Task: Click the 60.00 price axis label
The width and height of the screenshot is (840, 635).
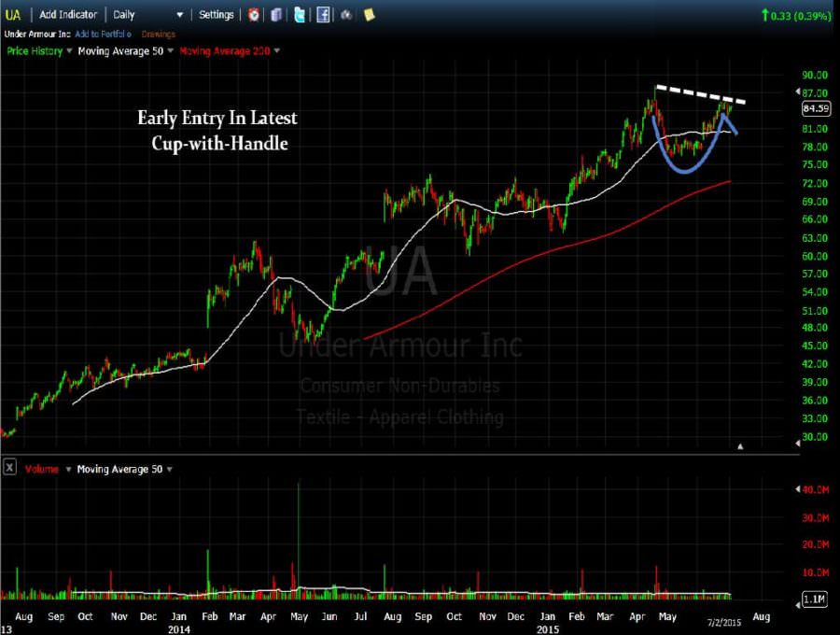Action: click(815, 256)
